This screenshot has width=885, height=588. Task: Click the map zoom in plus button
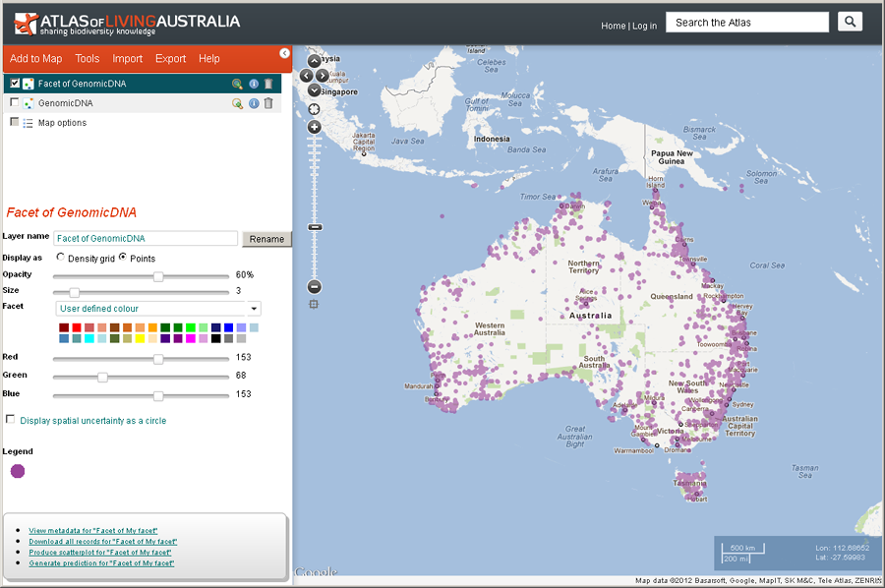pyautogui.click(x=315, y=127)
